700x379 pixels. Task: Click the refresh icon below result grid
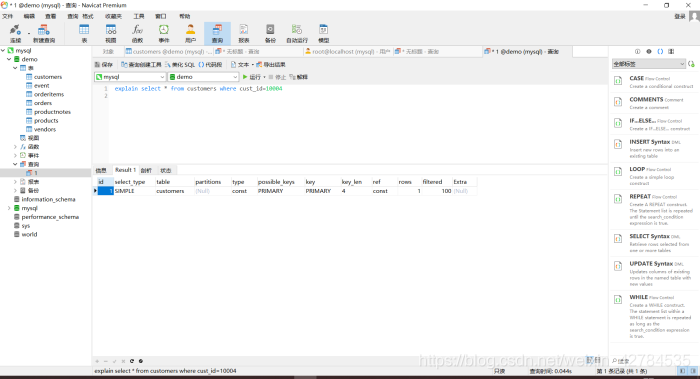(132, 361)
